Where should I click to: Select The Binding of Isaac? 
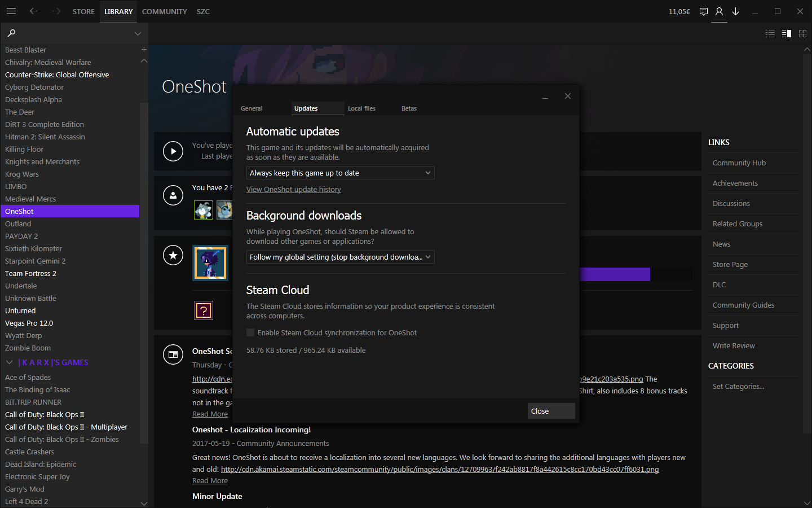38,389
